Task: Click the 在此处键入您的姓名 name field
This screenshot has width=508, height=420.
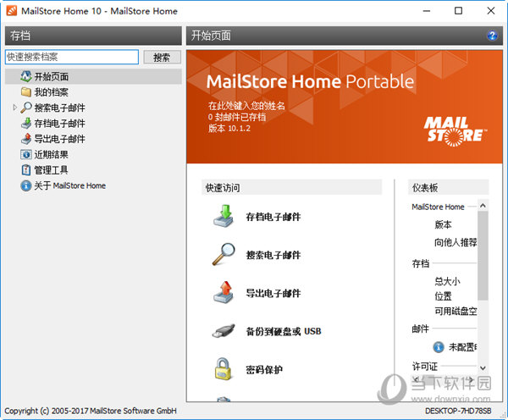Action: click(x=247, y=106)
